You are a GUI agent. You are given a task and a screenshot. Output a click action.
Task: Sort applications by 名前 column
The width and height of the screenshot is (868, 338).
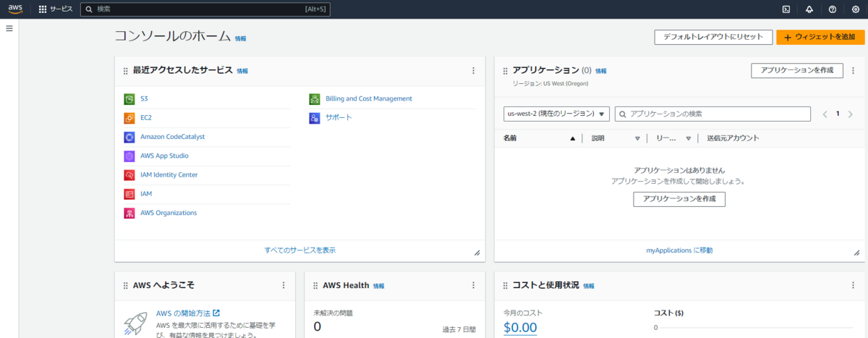[572, 138]
